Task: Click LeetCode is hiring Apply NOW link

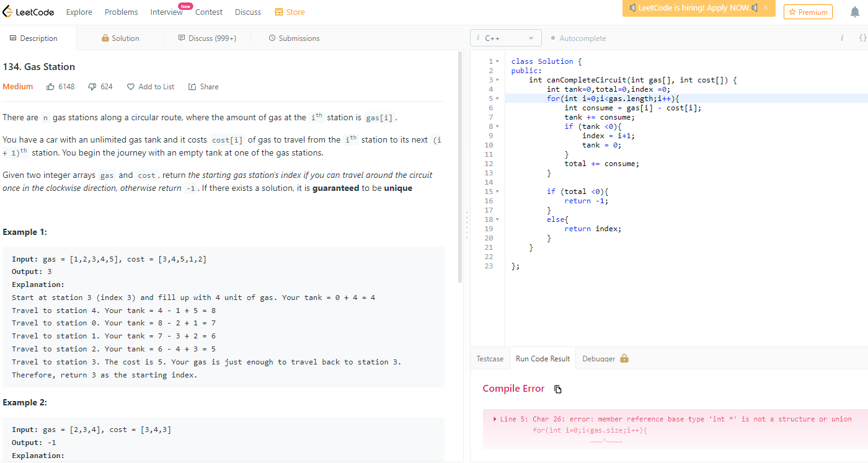Action: [x=694, y=7]
